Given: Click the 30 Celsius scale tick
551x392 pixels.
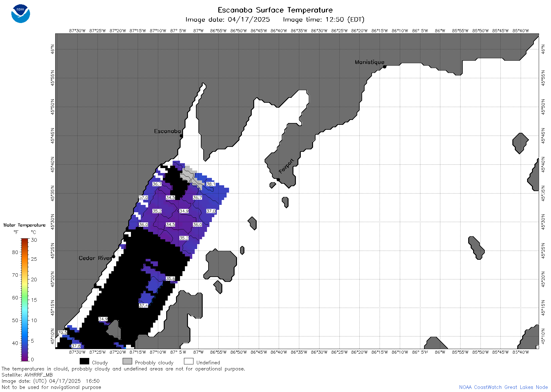Looking at the screenshot, I should point(34,240).
